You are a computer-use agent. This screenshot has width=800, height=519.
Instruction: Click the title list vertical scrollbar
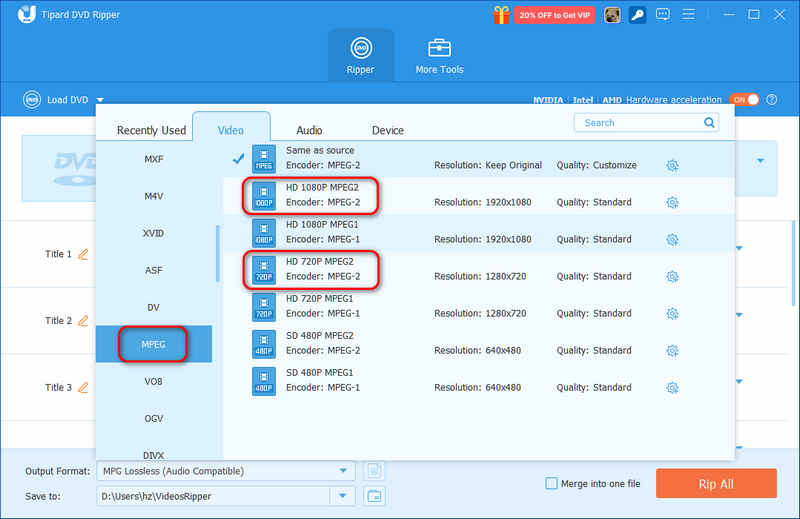[x=793, y=263]
